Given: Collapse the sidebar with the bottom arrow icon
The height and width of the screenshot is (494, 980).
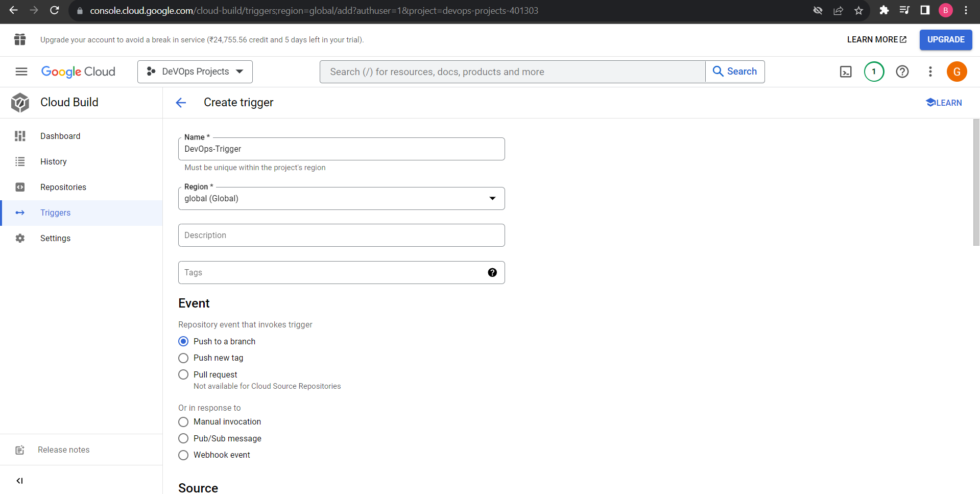Looking at the screenshot, I should (x=19, y=481).
